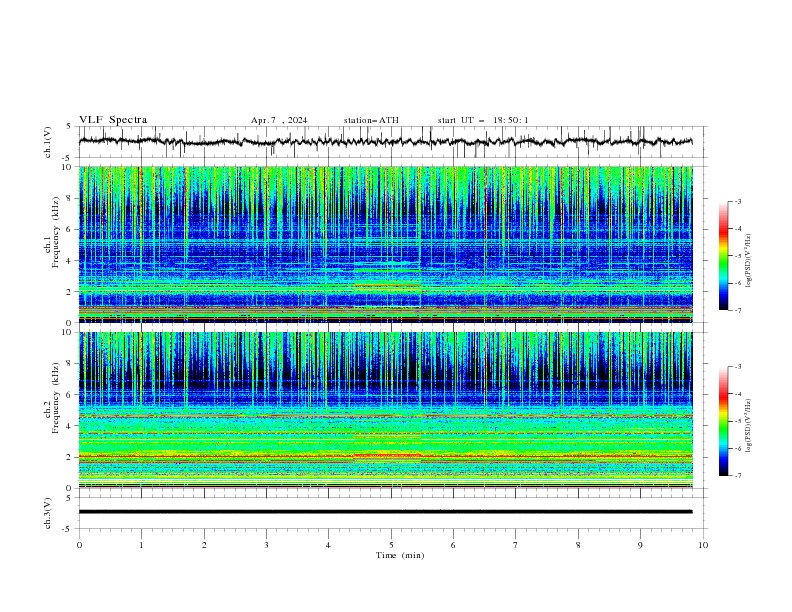Screen dimensions: 792x612
Task: Click the "-5" tick on ch.3(V) axis
Action: [68, 529]
